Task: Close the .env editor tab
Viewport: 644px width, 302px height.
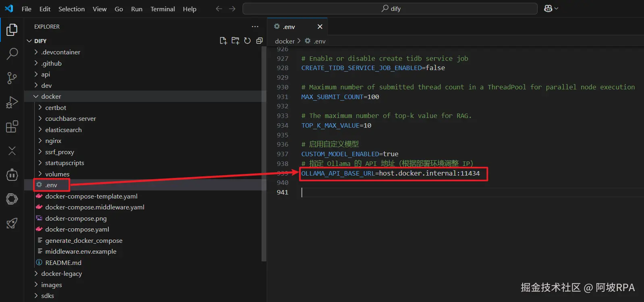Action: pos(320,27)
